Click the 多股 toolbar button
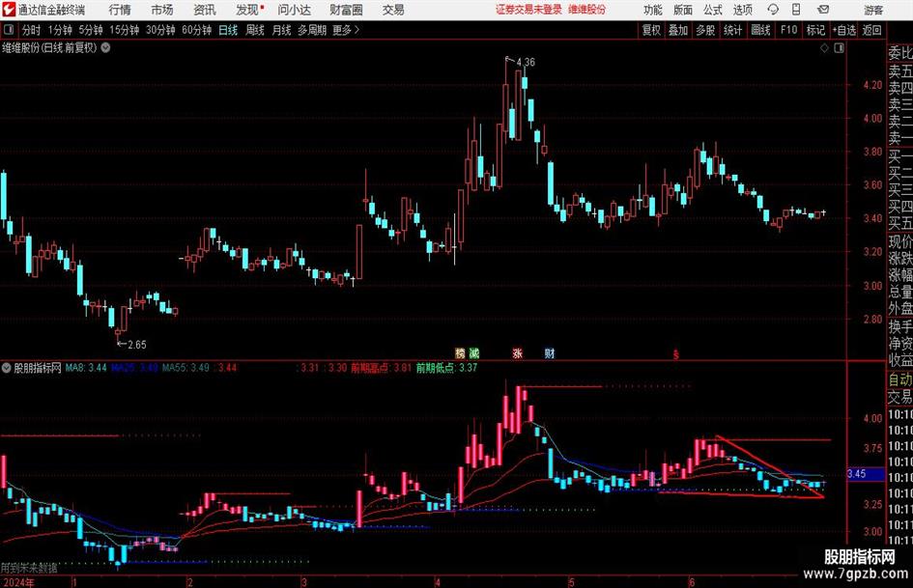Viewport: 913px width, 588px height. [705, 30]
